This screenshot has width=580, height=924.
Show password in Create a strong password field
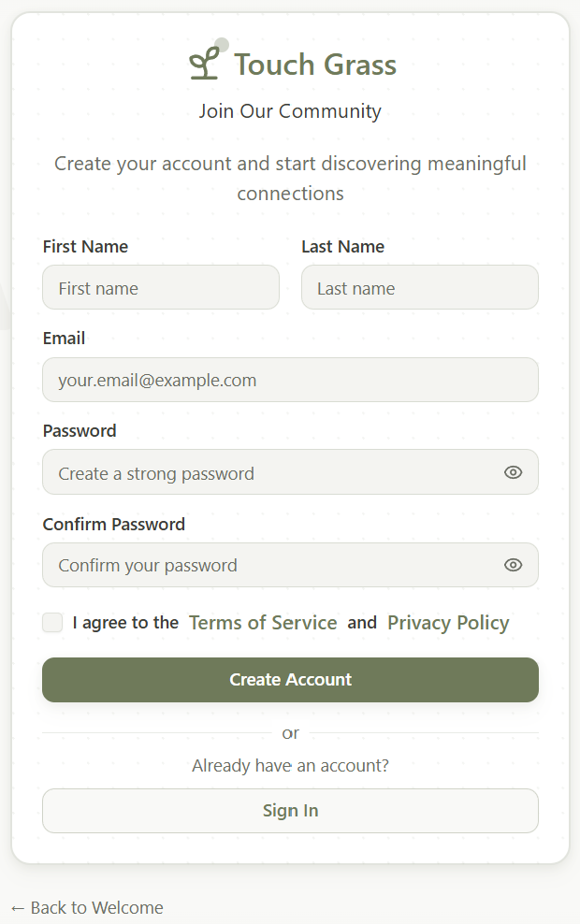click(x=513, y=472)
